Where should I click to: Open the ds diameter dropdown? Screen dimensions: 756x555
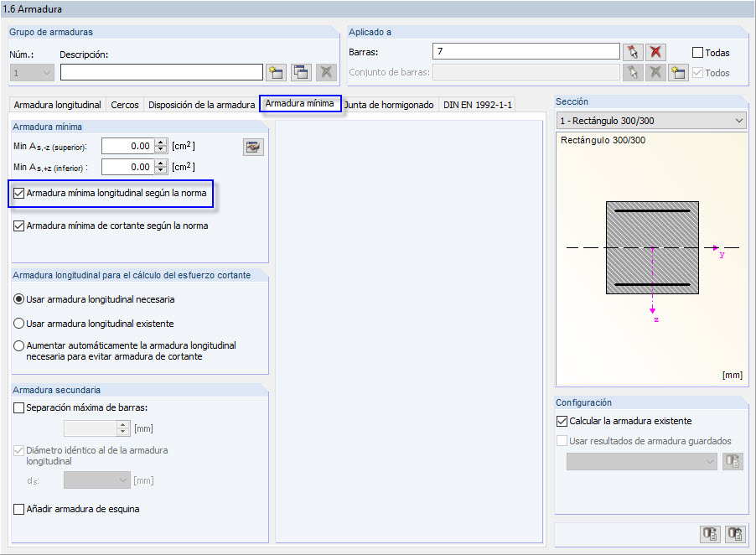97,480
